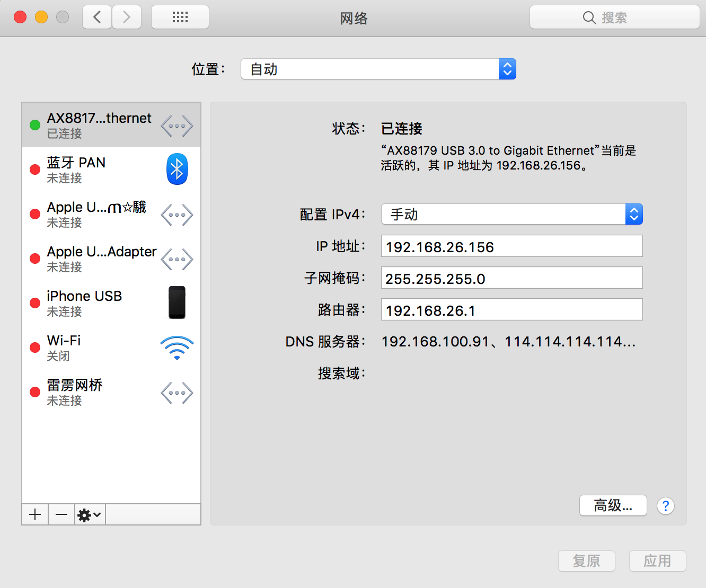Select the Wi-Fi signal icon
The image size is (706, 588).
click(x=176, y=348)
